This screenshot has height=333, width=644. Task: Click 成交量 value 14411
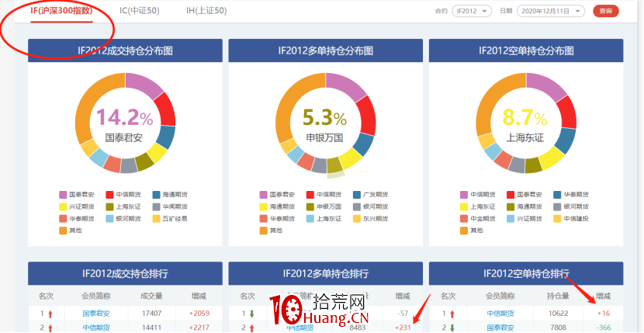coord(151,328)
